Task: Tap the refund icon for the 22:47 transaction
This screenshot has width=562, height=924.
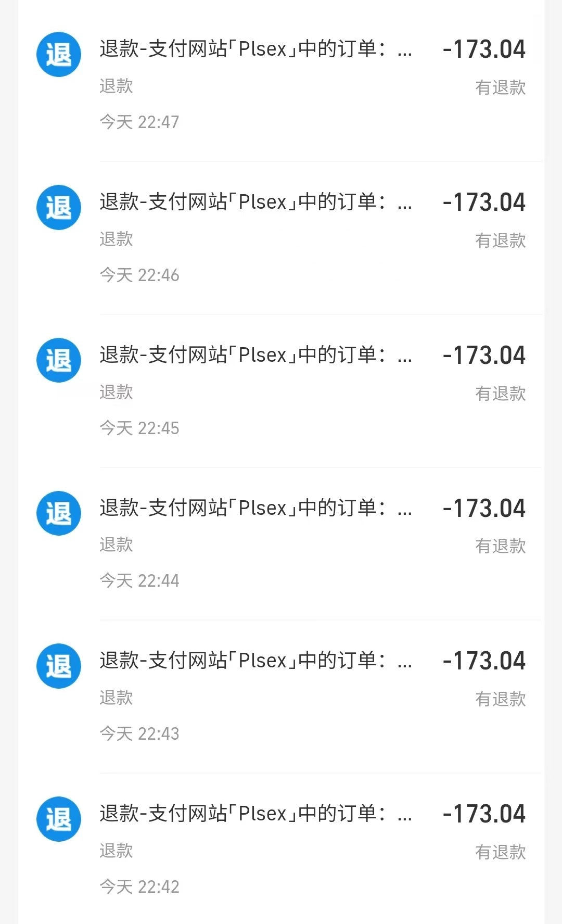Action: [x=59, y=54]
